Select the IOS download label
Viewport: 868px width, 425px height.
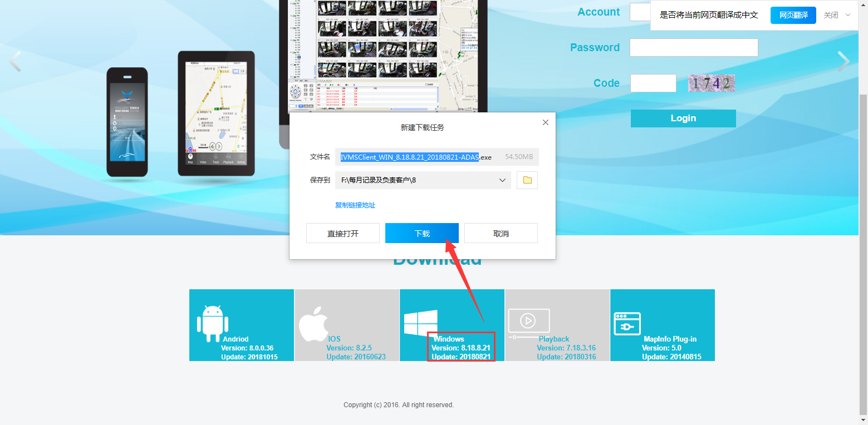334,339
